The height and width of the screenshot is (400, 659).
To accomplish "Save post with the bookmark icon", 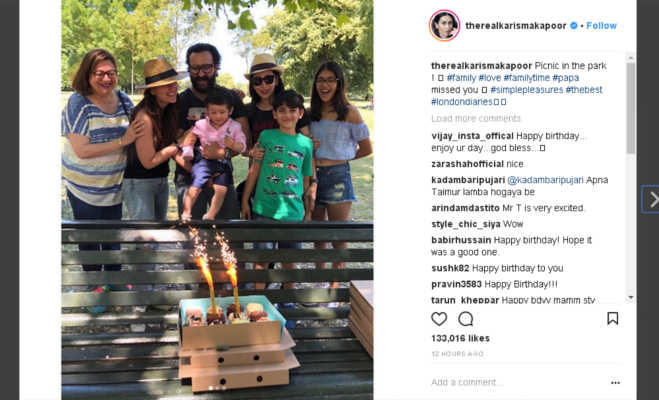I will coord(612,318).
